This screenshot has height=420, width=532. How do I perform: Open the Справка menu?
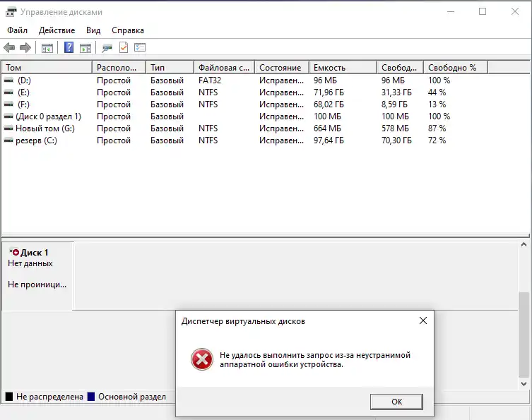pos(128,30)
